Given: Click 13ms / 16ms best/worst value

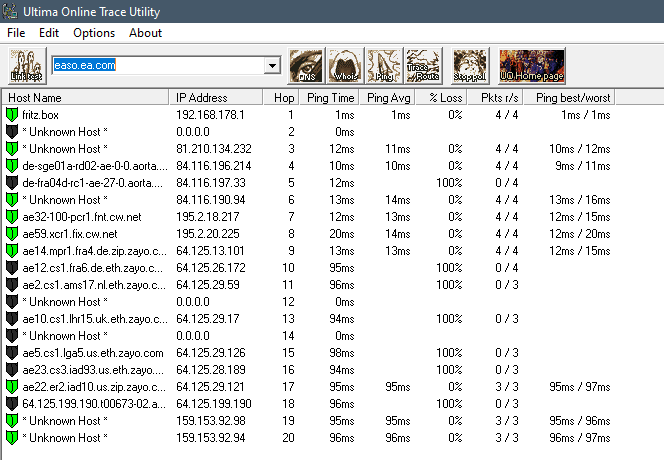Looking at the screenshot, I should (580, 200).
